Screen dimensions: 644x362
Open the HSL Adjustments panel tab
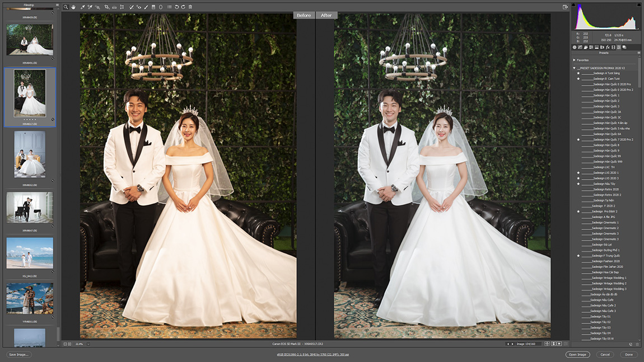click(591, 47)
